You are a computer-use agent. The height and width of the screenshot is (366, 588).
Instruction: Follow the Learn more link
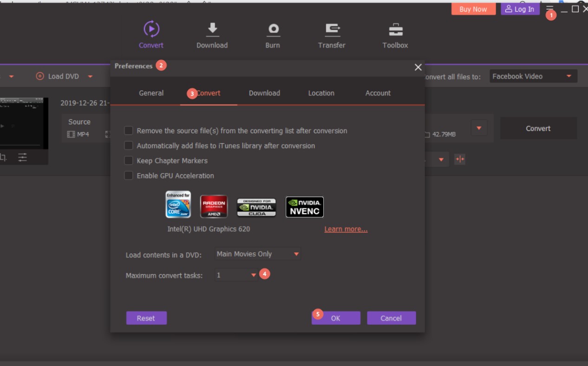[346, 229]
